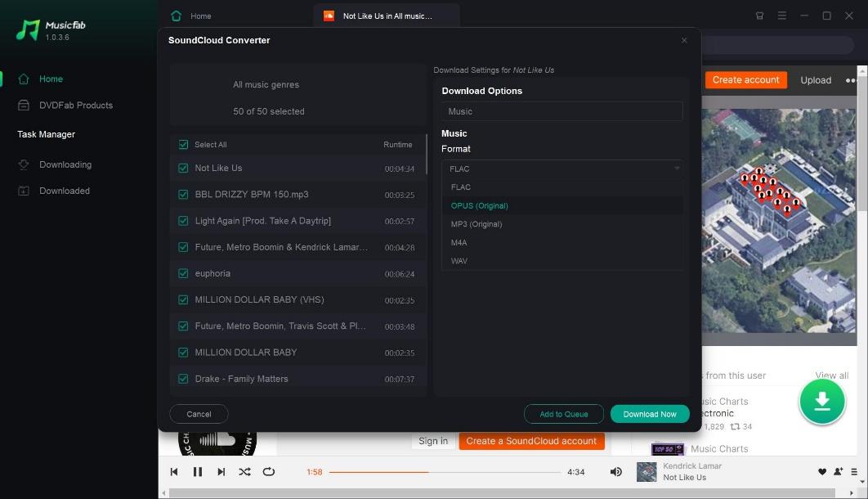Open the Downloading task list
The width and height of the screenshot is (868, 499).
[x=55, y=164]
